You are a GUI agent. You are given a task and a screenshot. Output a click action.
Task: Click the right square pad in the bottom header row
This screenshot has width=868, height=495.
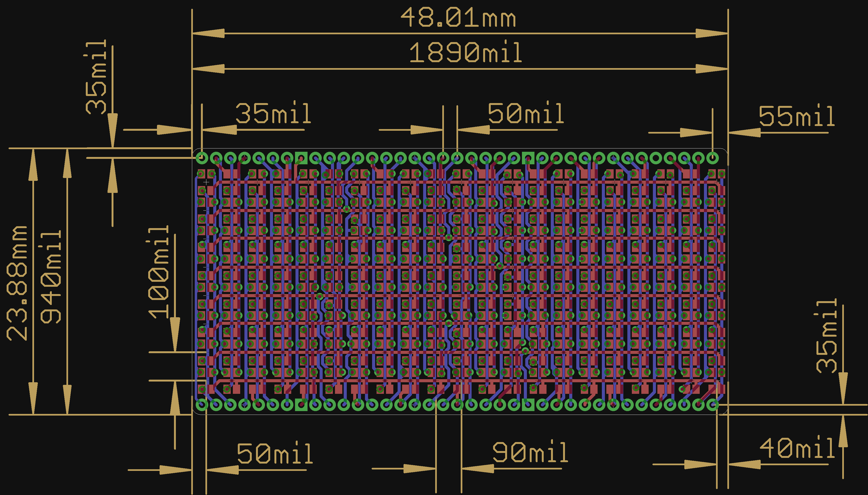[x=528, y=404]
